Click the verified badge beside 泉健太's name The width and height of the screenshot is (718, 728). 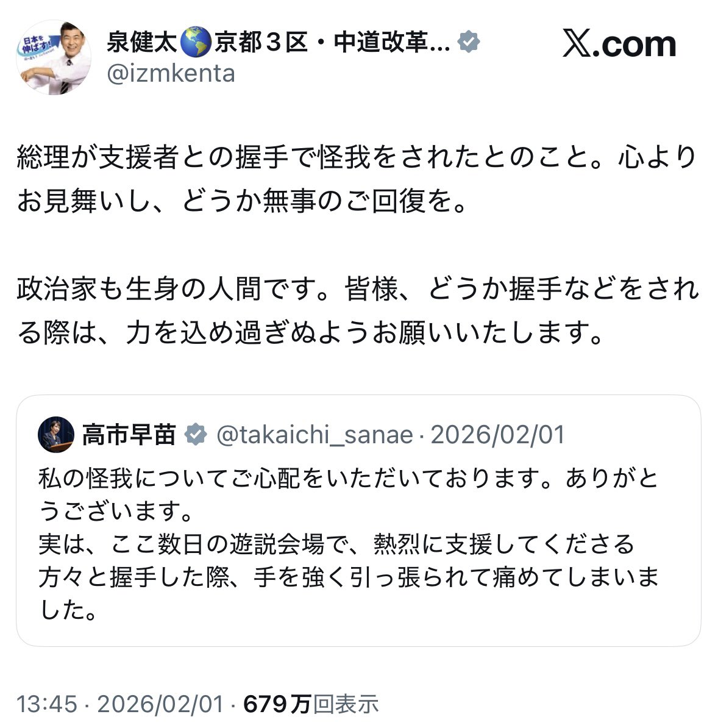[x=468, y=42]
